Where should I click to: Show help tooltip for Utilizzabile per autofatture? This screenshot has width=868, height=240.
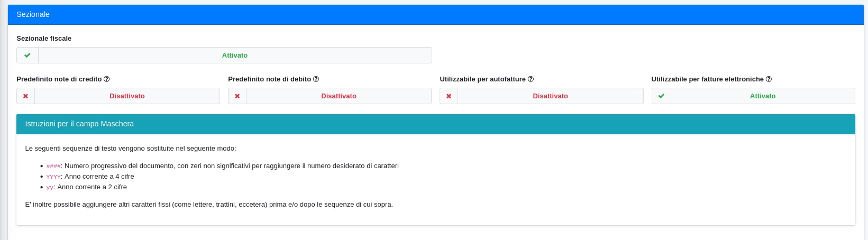pyautogui.click(x=531, y=79)
